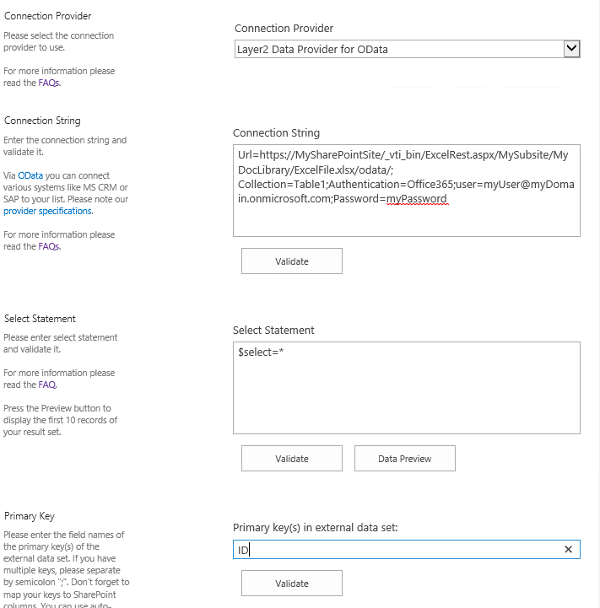Click the Data Preview button
600x608 pixels.
pyautogui.click(x=405, y=458)
